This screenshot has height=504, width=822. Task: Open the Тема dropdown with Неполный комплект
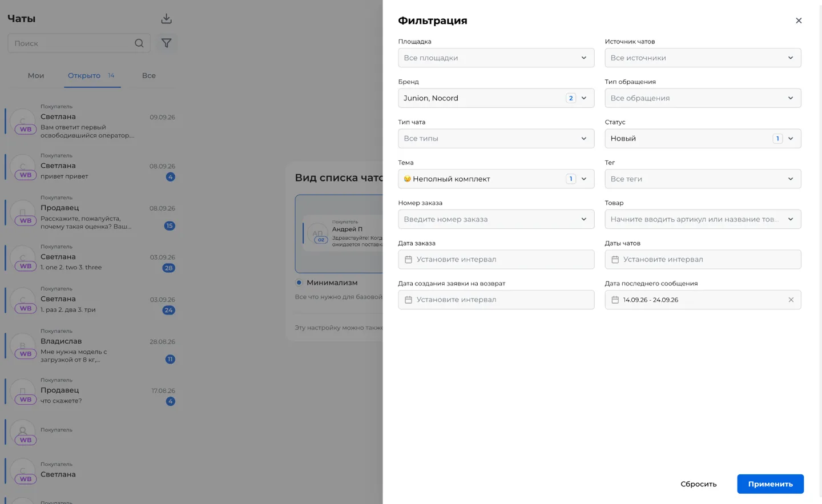pyautogui.click(x=496, y=179)
